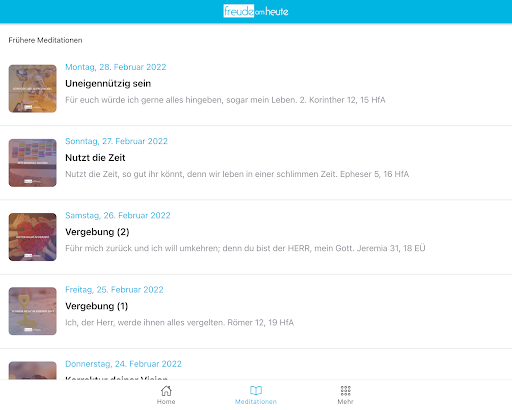Screen dimensions: 512x410
Task: Open thumbnail for Vergebung (2)
Action: click(x=32, y=237)
